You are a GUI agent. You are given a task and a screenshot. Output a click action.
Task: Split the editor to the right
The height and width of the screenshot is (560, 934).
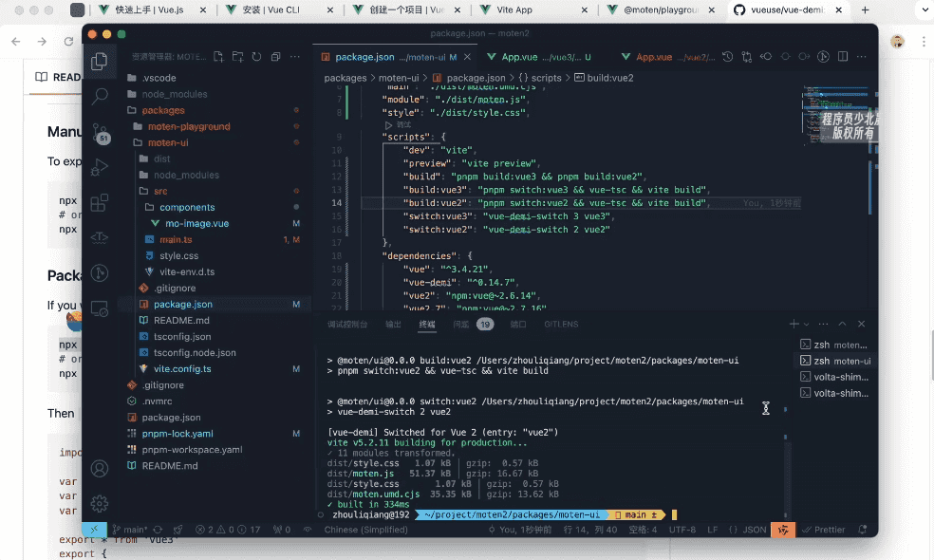tap(842, 57)
